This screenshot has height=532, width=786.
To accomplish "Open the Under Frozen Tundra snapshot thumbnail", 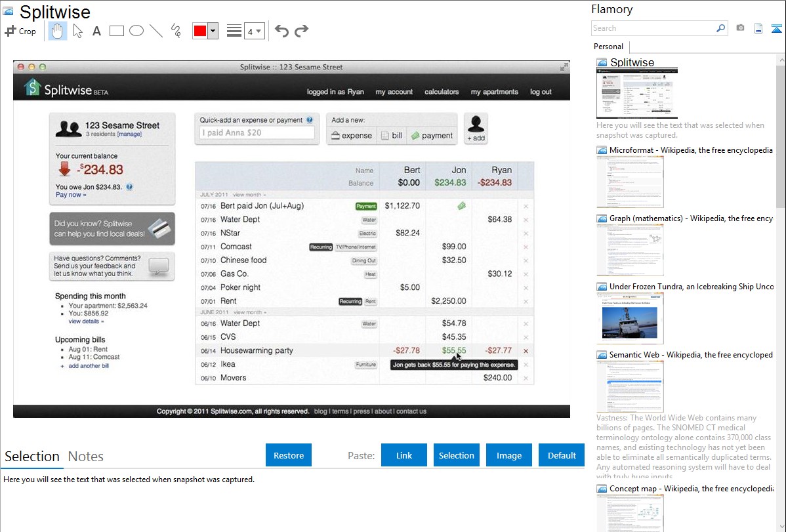I will tap(630, 318).
